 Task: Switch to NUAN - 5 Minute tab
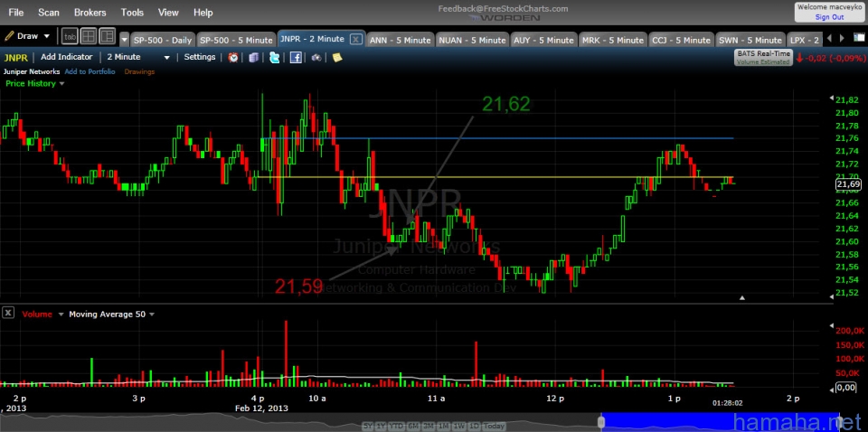(472, 40)
